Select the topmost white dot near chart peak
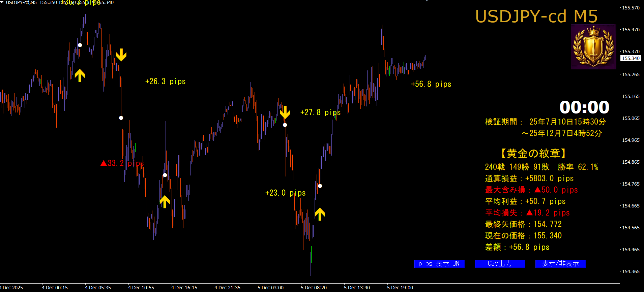 point(80,45)
